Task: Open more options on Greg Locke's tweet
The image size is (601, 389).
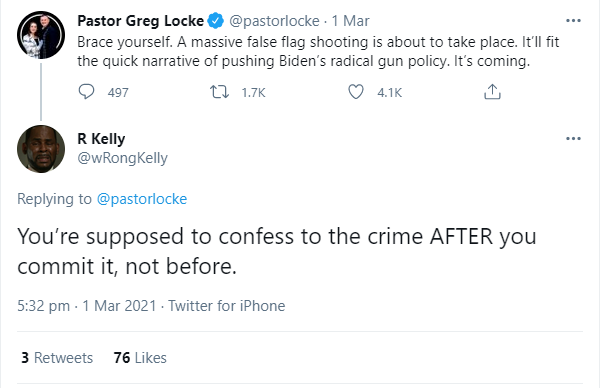Action: 573,21
